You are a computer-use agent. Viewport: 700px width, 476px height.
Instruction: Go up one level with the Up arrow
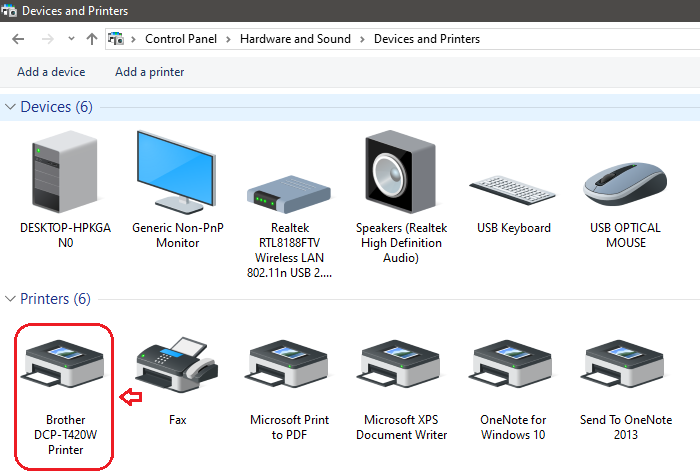pos(92,39)
